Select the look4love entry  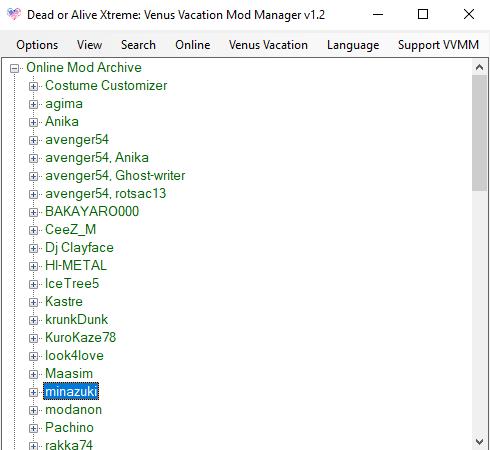74,356
